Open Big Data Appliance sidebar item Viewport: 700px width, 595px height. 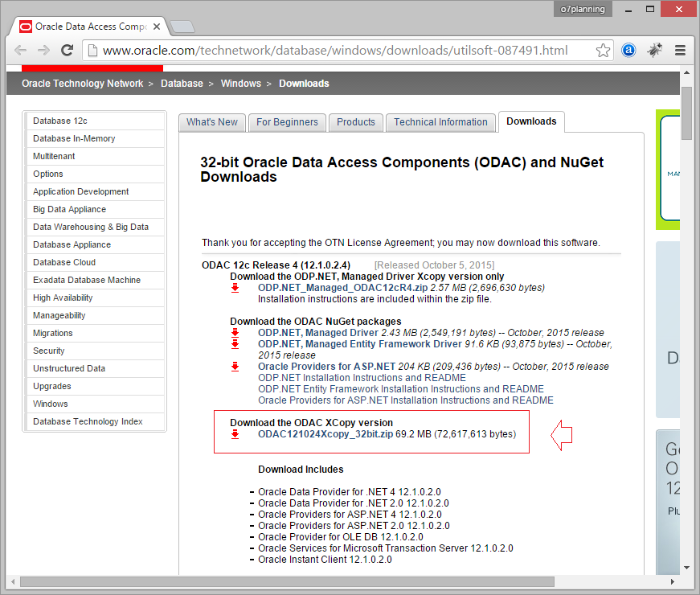(x=95, y=210)
